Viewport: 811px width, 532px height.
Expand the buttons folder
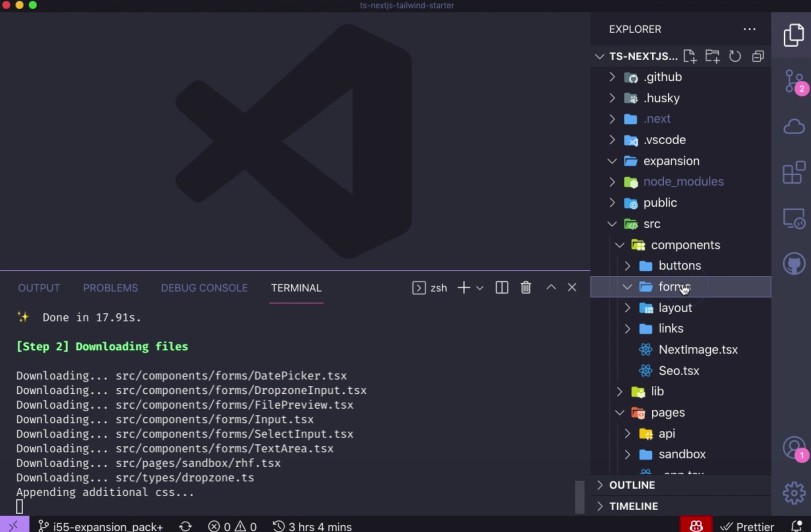tap(681, 266)
